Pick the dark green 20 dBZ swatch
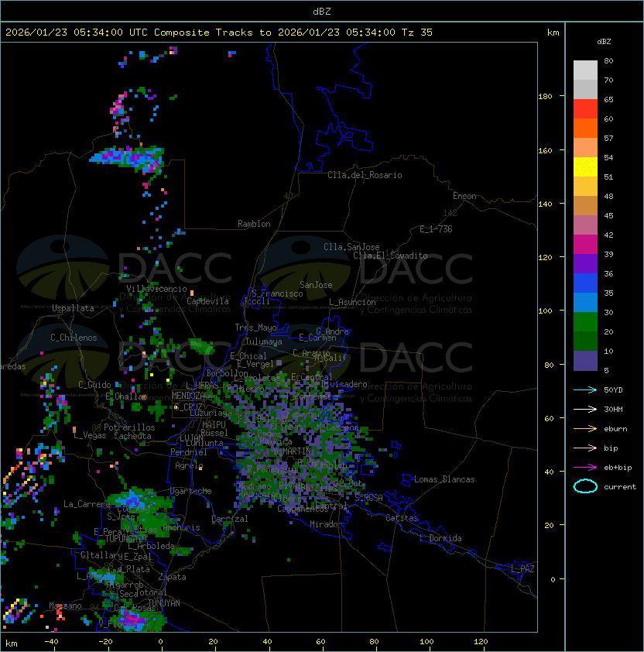This screenshot has width=644, height=652. (585, 341)
